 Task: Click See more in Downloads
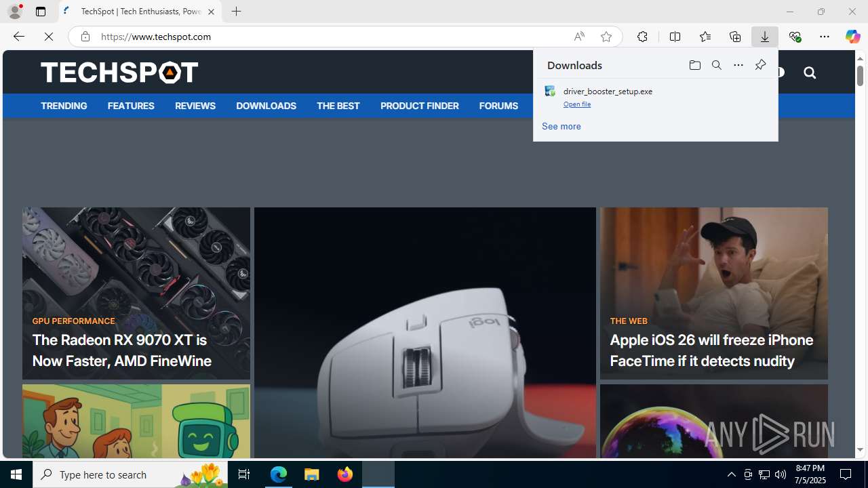[x=561, y=127]
